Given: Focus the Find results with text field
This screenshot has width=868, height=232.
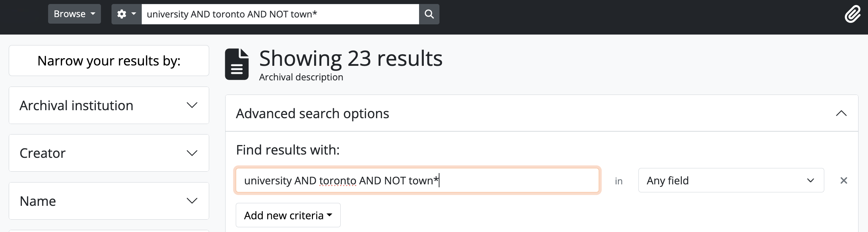Looking at the screenshot, I should pos(417,180).
